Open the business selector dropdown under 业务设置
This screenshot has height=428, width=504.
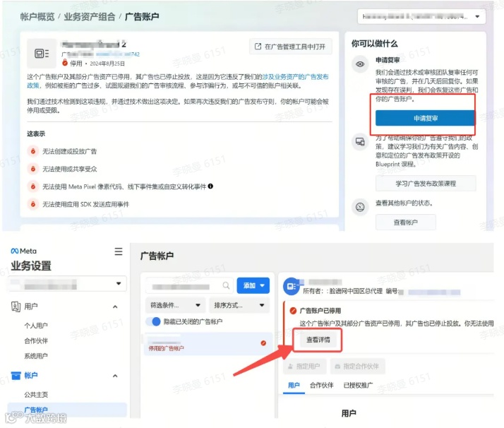(x=67, y=284)
